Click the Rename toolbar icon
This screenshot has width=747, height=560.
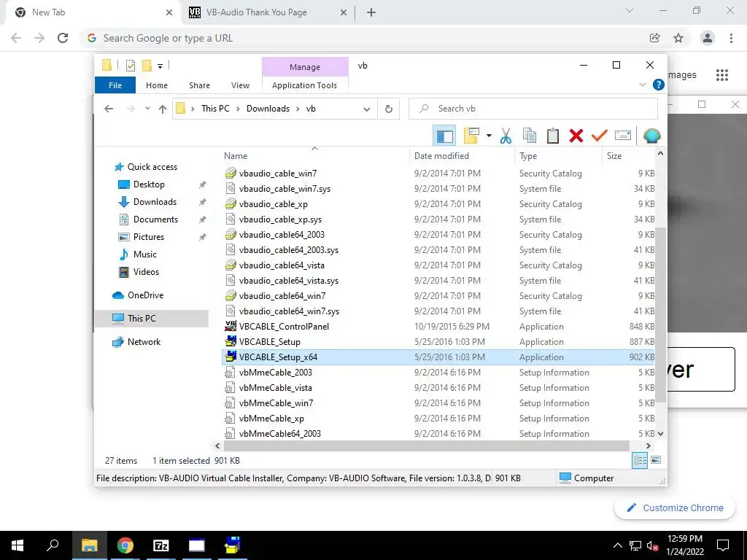click(x=623, y=136)
